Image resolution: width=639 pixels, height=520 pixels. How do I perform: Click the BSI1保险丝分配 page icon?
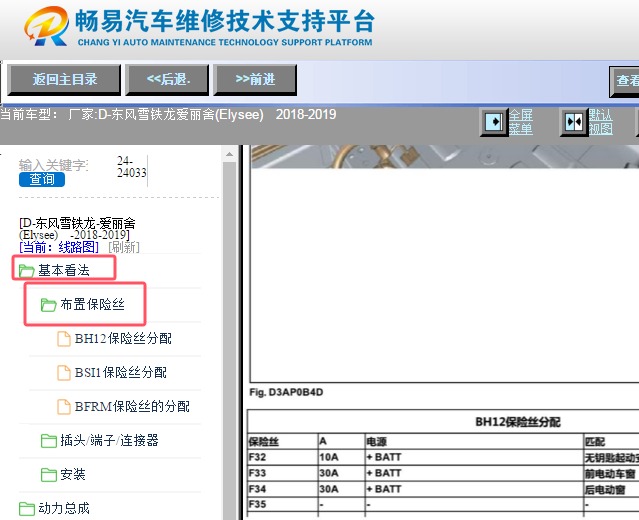point(63,372)
